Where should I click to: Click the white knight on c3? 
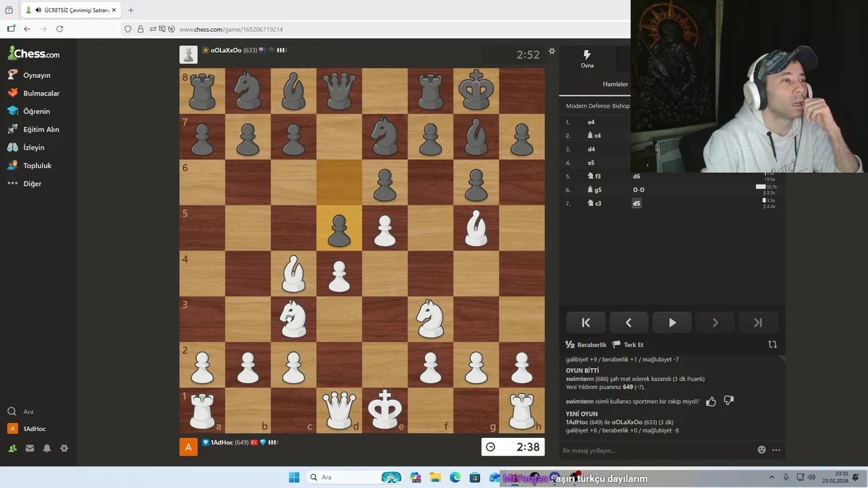click(x=294, y=319)
